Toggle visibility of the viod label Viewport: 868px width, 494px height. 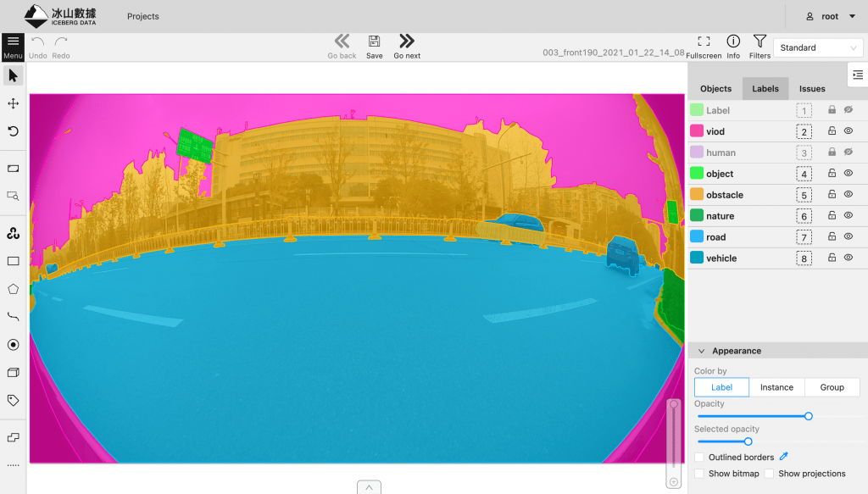(848, 131)
